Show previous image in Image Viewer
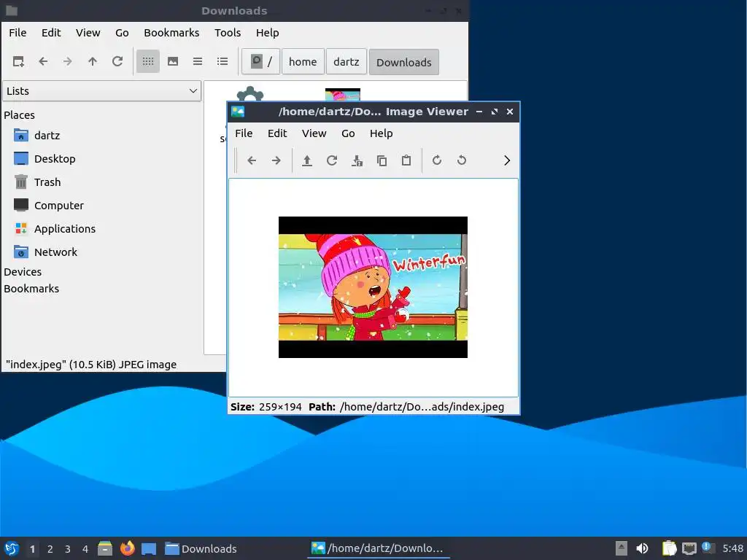Viewport: 747px width, 560px height. click(252, 160)
